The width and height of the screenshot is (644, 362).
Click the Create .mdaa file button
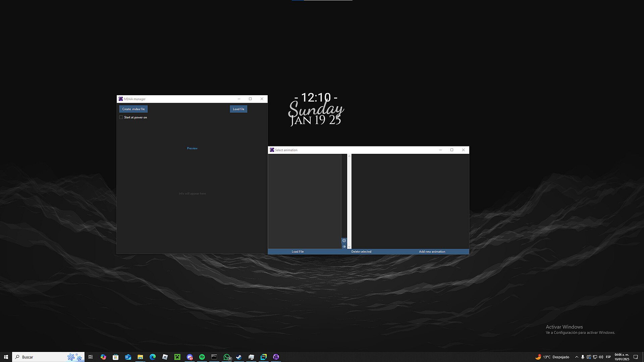133,109
